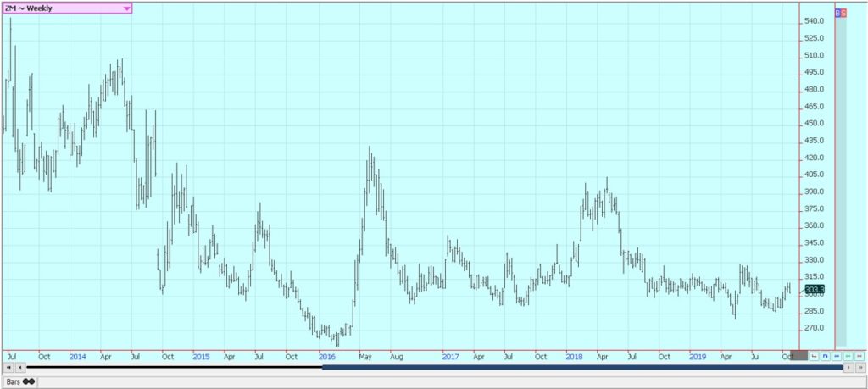Step chart forward with single-right arrow
Viewport: 868px width, 389px height.
tap(849, 368)
